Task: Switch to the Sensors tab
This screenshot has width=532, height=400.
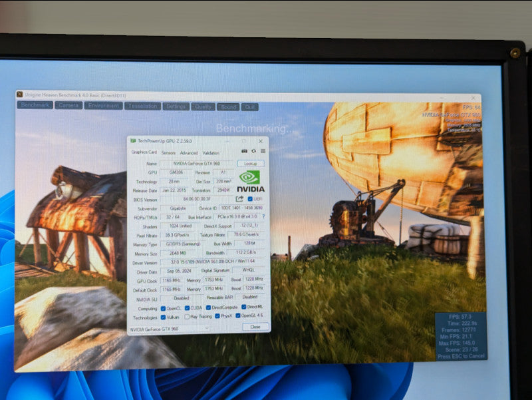Action: 168,153
